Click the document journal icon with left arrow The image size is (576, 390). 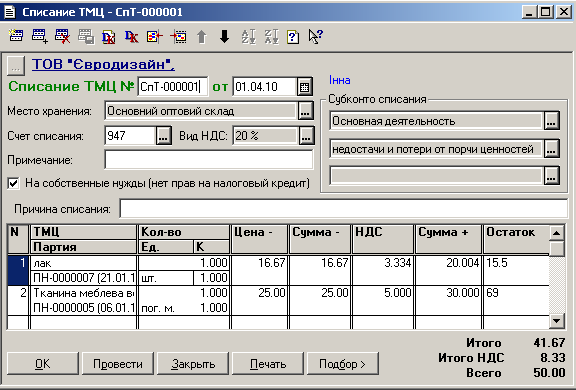pos(154,36)
